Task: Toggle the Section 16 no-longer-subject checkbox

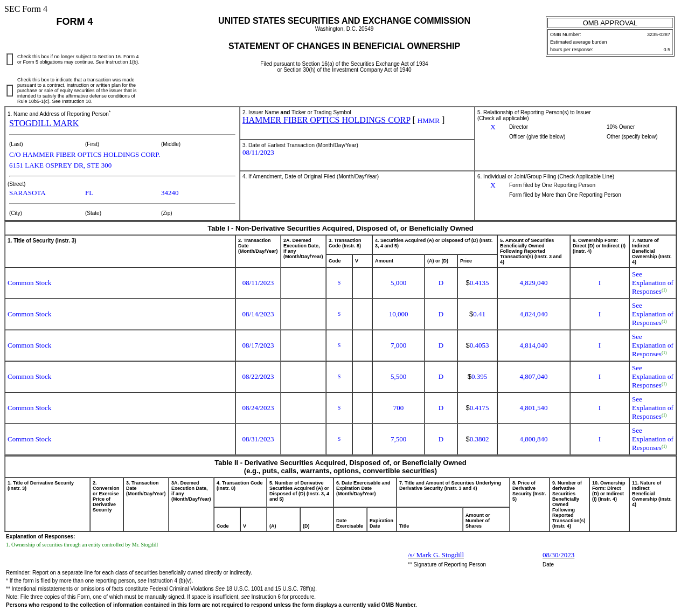Action: (10, 59)
